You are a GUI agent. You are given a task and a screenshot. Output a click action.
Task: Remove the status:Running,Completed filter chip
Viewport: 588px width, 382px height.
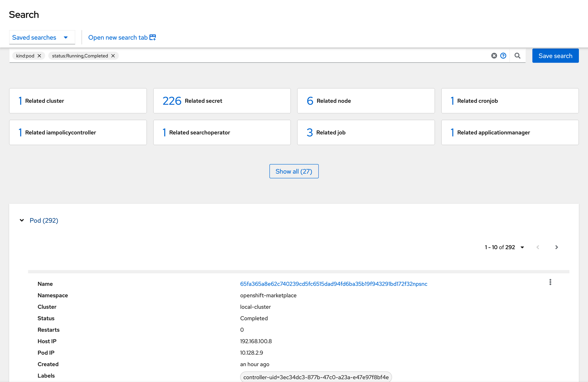pyautogui.click(x=113, y=56)
